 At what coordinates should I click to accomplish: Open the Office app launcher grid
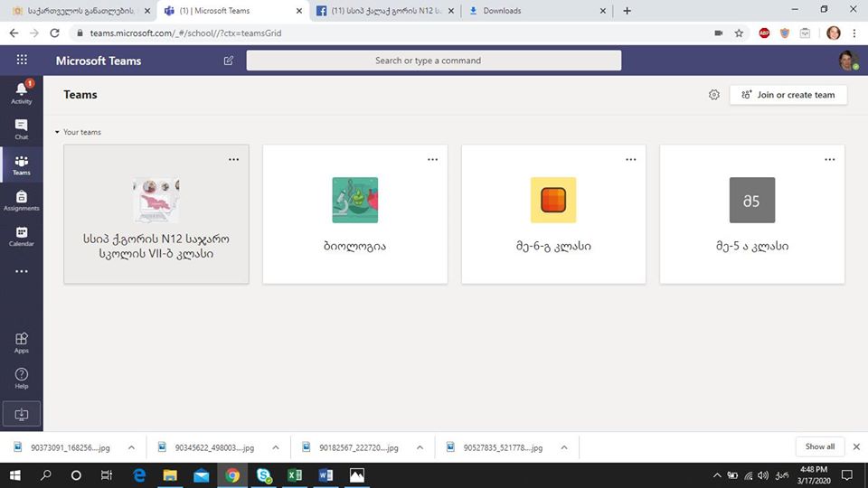[22, 60]
